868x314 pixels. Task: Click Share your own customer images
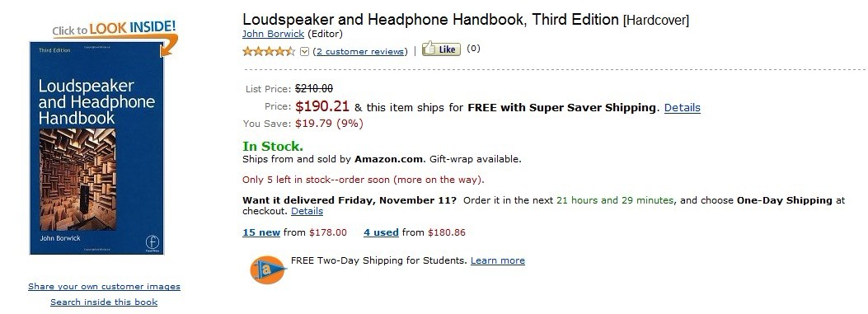[104, 286]
